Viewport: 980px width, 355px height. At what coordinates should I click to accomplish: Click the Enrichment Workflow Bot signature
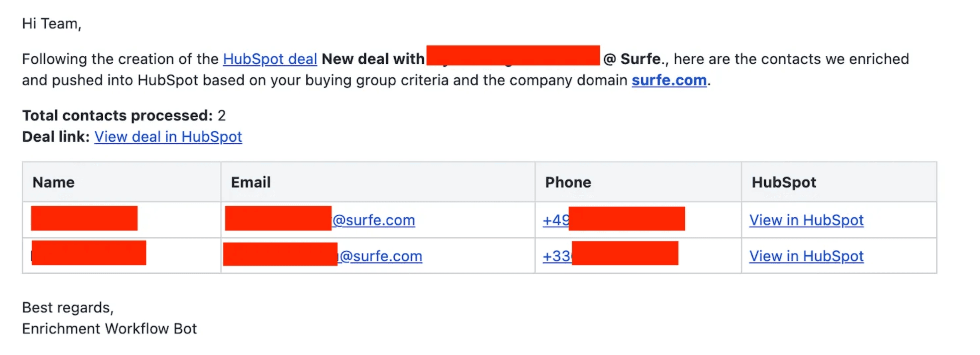(109, 328)
